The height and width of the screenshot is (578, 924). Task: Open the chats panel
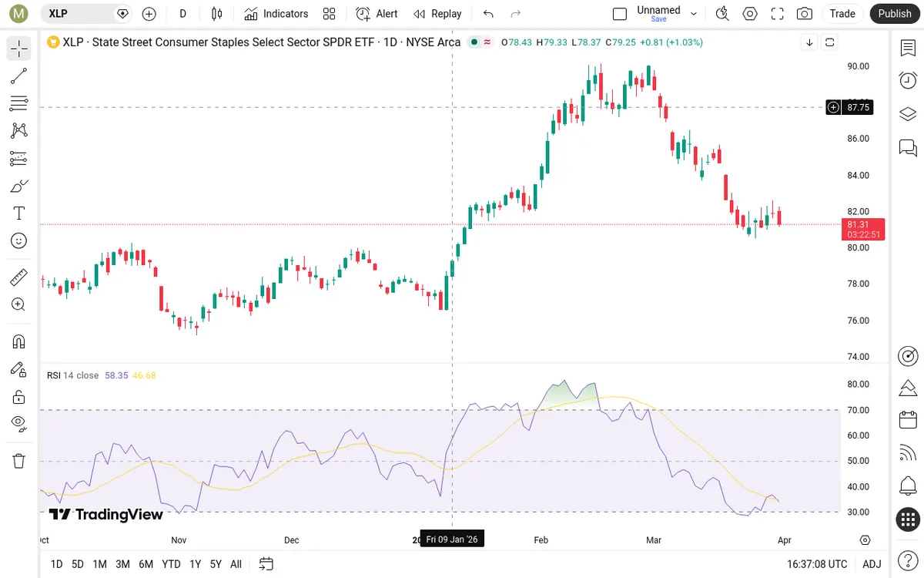pos(908,147)
